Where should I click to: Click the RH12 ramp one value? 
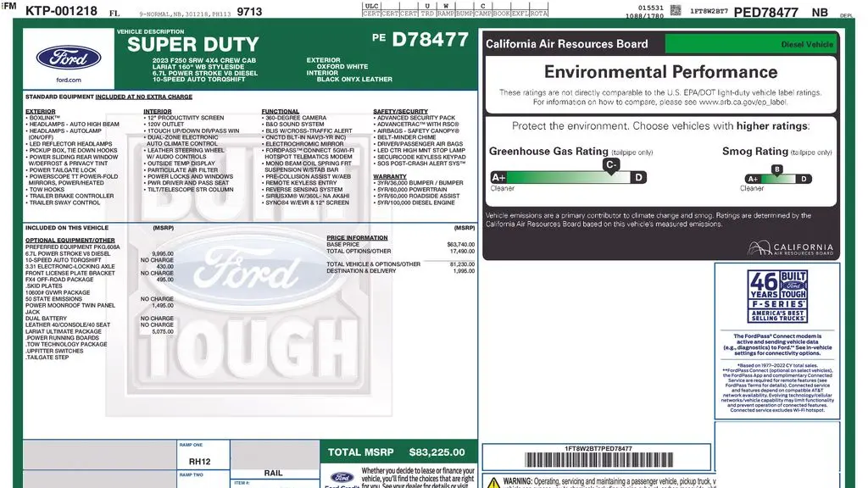pyautogui.click(x=200, y=462)
